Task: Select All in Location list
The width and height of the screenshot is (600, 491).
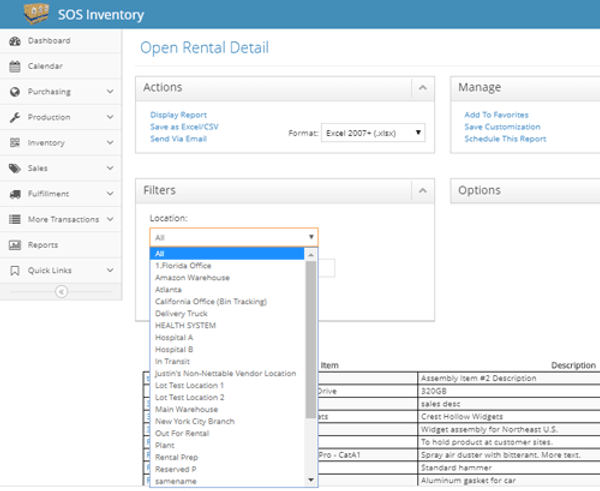Action: 227,253
